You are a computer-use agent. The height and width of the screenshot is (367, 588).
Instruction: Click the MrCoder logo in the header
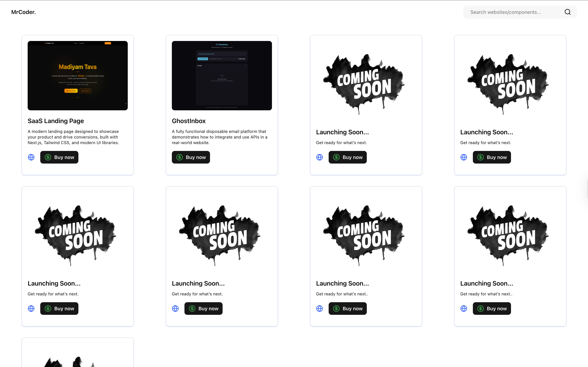23,12
